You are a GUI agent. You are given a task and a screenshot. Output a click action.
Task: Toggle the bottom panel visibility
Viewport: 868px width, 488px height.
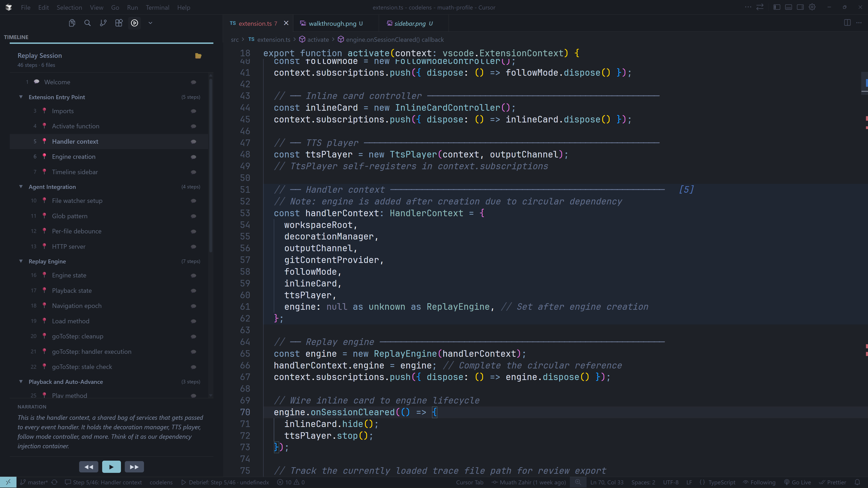[x=788, y=7]
